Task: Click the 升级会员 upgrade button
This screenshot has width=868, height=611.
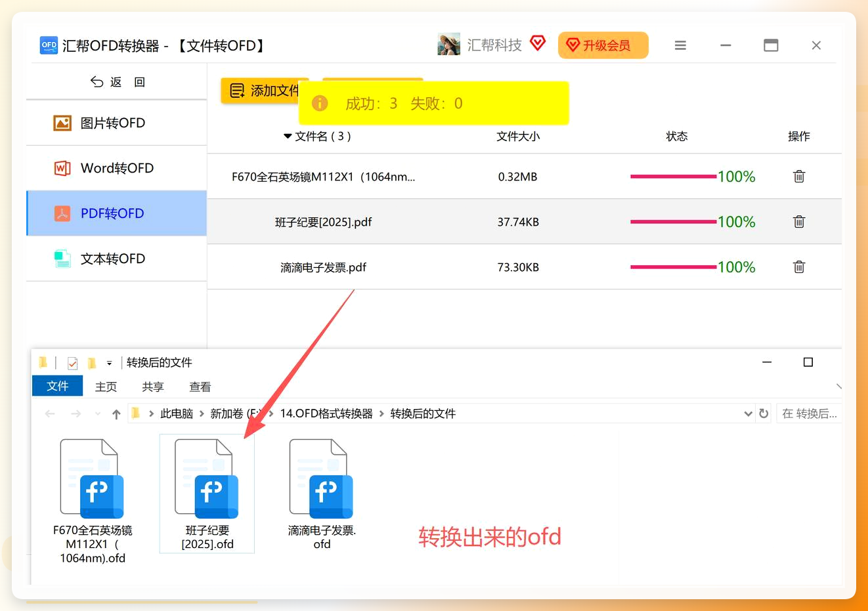Action: point(603,45)
